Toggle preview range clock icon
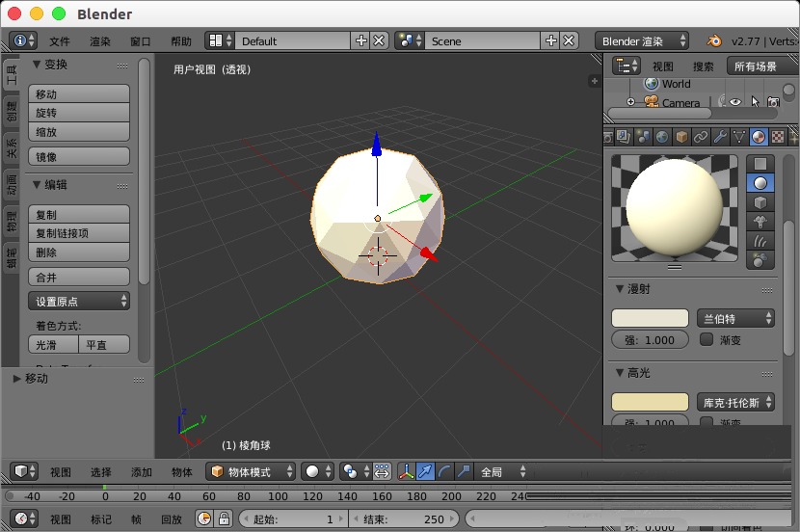This screenshot has height=532, width=800. 204,519
